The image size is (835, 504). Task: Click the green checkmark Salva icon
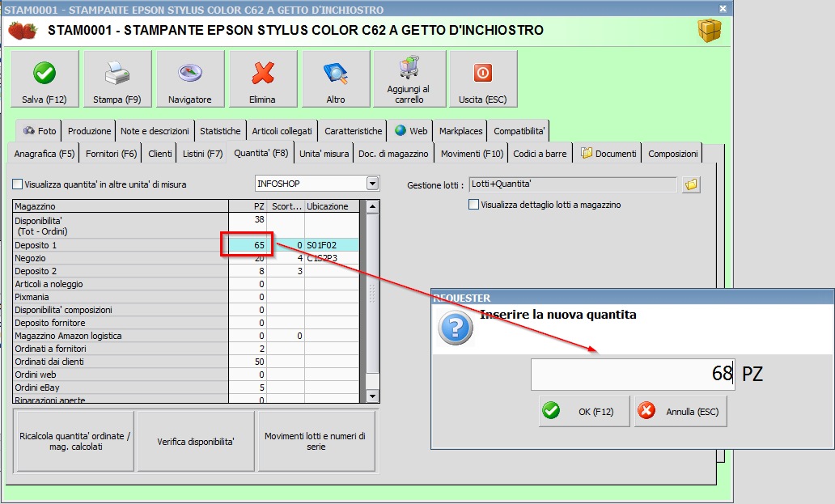coord(45,73)
